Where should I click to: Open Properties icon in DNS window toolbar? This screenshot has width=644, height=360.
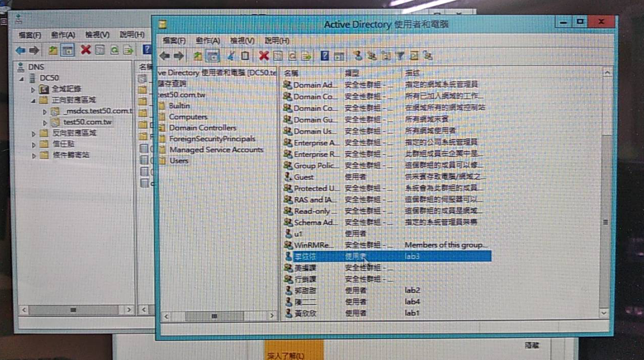pos(100,50)
